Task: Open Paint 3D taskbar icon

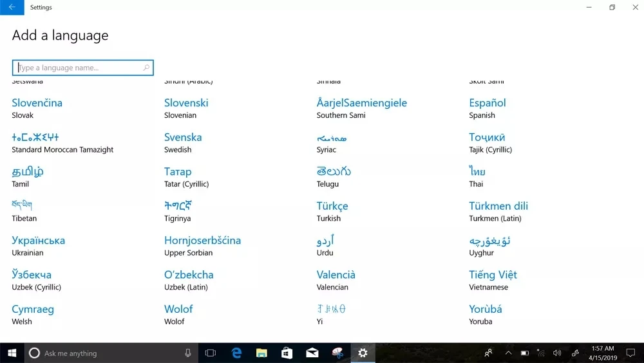Action: pyautogui.click(x=337, y=353)
